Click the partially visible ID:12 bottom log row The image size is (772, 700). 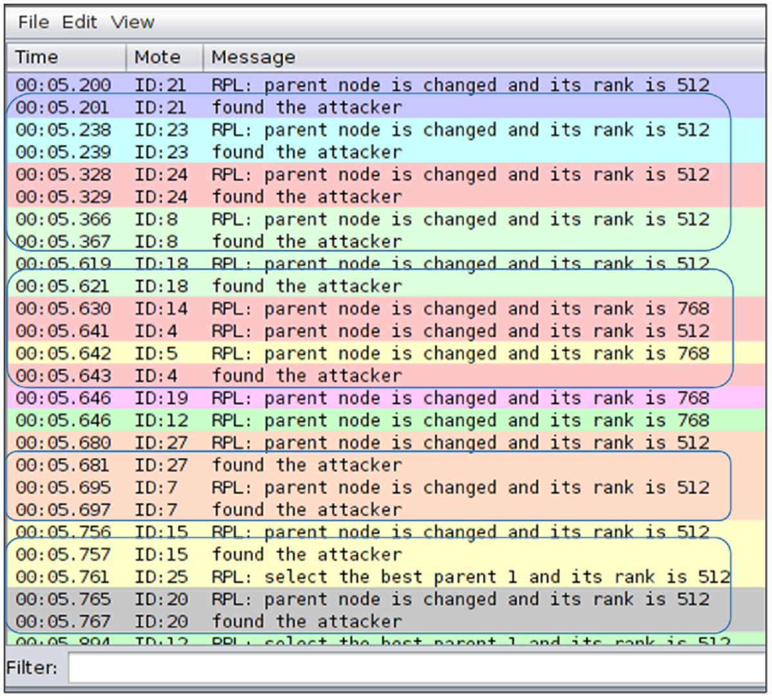(x=386, y=642)
